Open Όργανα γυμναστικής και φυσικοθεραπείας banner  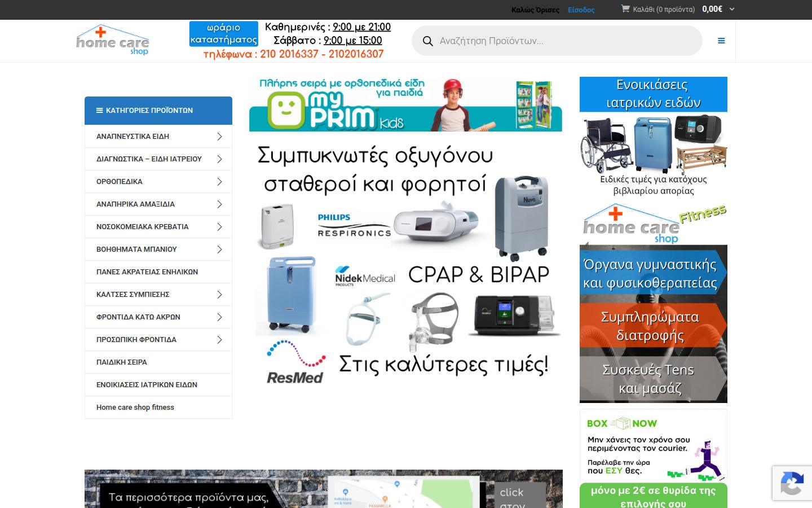coord(654,273)
